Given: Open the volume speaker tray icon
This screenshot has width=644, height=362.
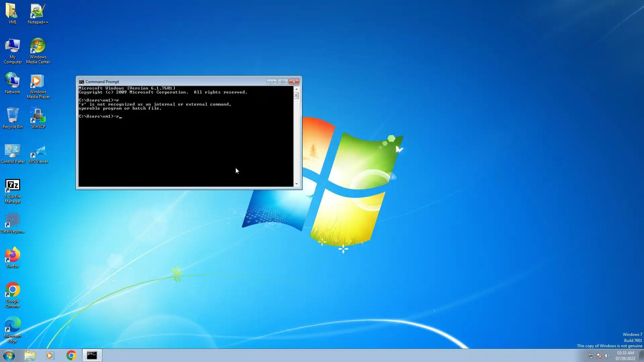Looking at the screenshot, I should click(x=607, y=356).
